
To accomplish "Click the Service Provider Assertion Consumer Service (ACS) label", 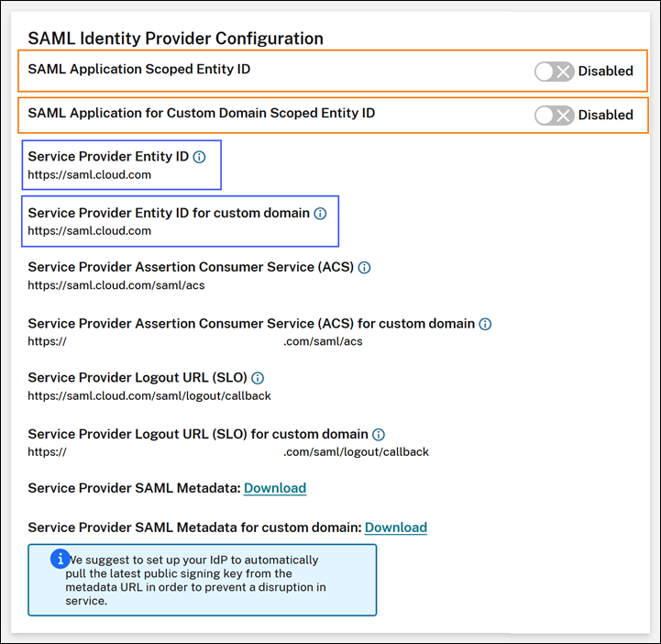I will pyautogui.click(x=191, y=268).
